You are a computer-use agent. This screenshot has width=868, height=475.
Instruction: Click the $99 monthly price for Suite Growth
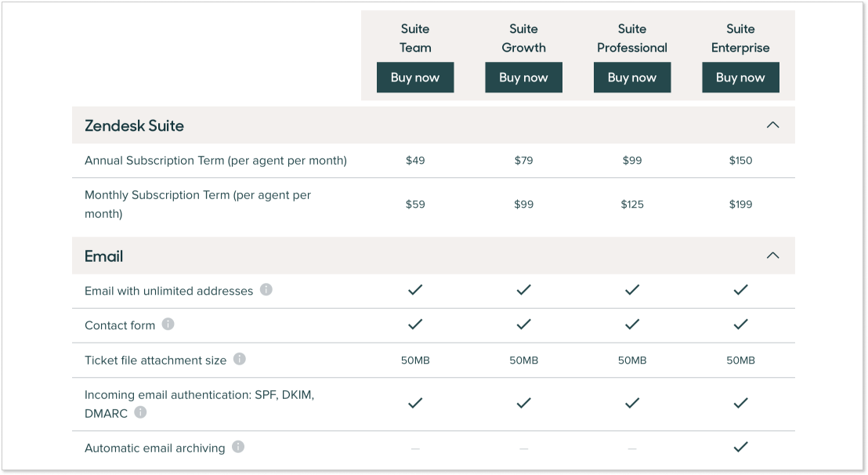[523, 205]
